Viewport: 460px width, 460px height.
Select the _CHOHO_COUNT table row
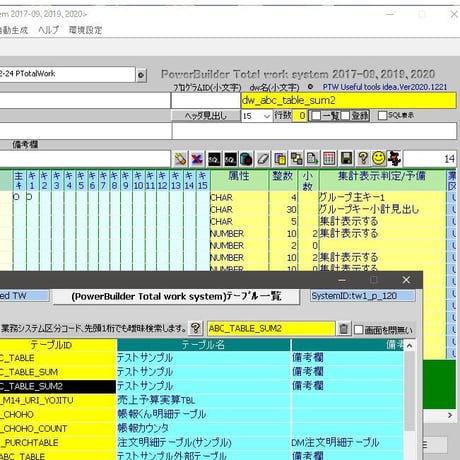58,429
